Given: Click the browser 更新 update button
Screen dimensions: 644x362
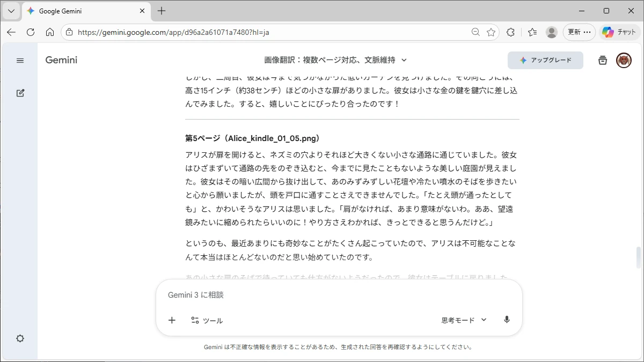Looking at the screenshot, I should pos(579,32).
